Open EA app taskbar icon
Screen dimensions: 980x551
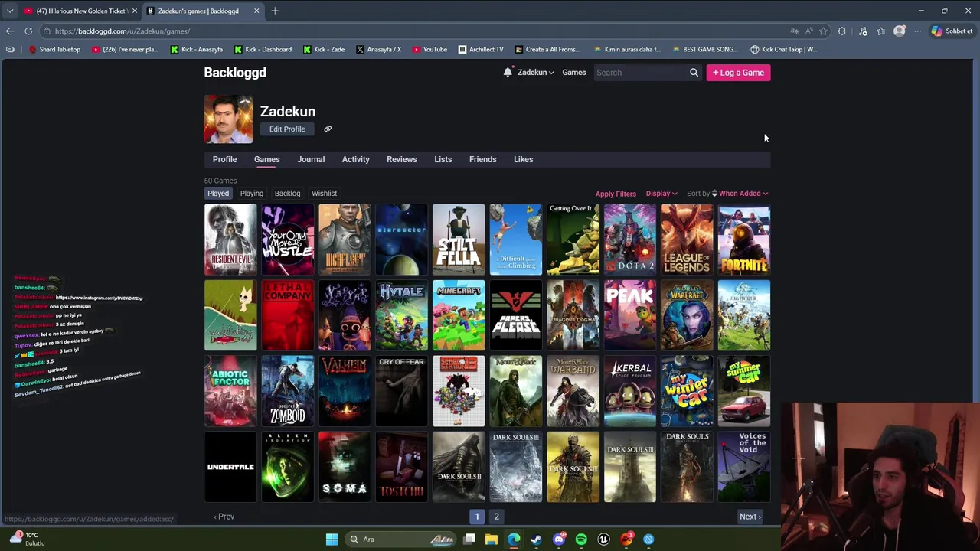coord(626,540)
